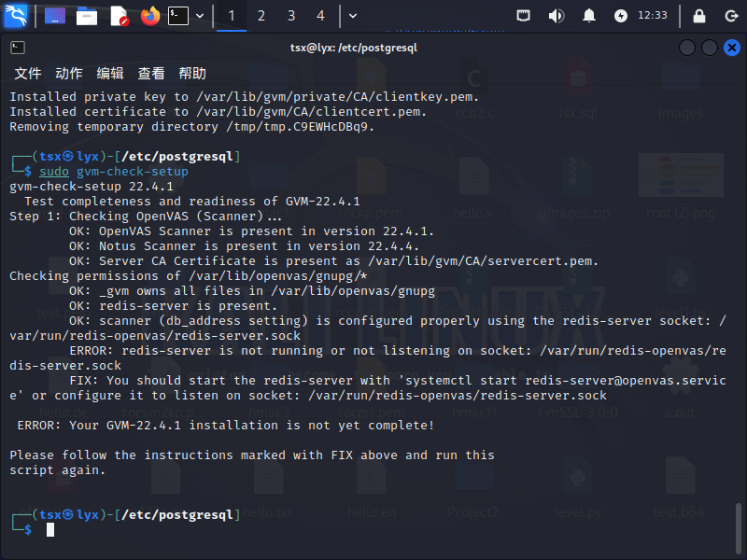Open terminal emulator from panel
This screenshot has width=747, height=560.
(178, 16)
